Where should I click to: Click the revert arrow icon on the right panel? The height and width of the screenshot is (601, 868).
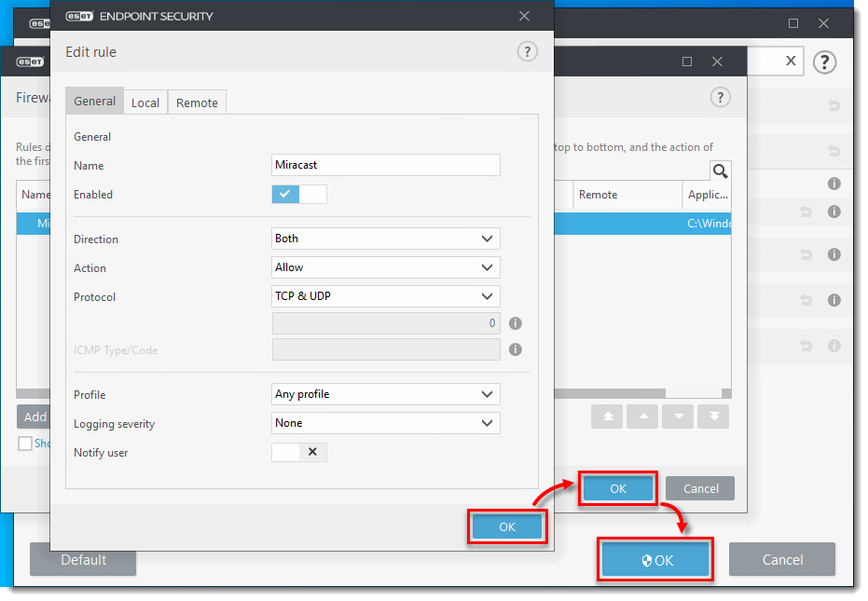point(834,106)
